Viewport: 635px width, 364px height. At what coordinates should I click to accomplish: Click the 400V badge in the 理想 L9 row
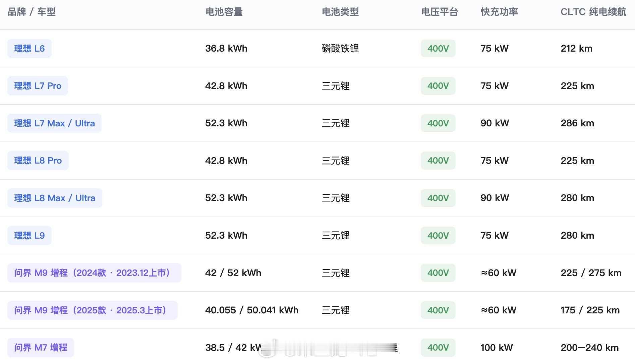click(438, 236)
